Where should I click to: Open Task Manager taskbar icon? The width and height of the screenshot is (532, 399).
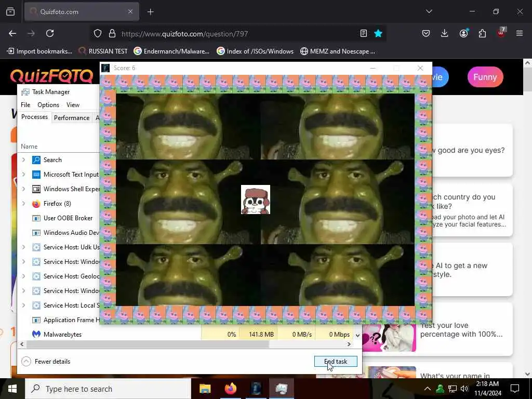pos(282,389)
